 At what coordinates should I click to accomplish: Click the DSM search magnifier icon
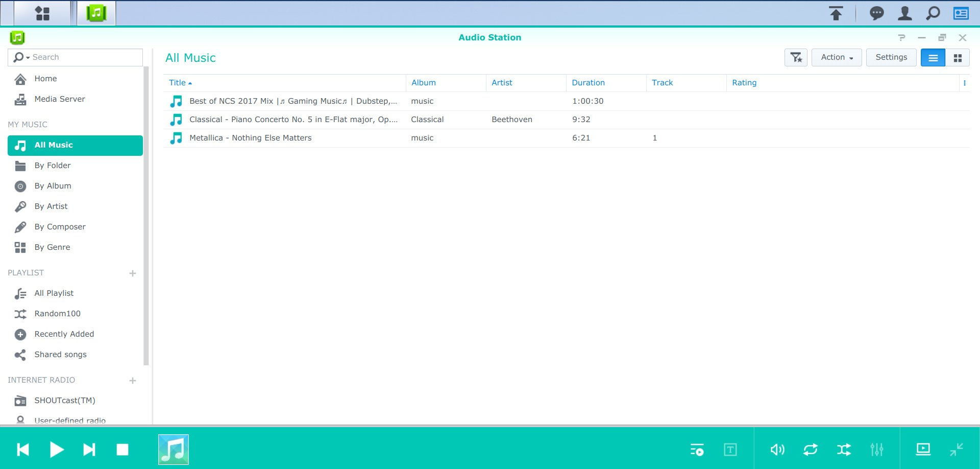pos(933,13)
